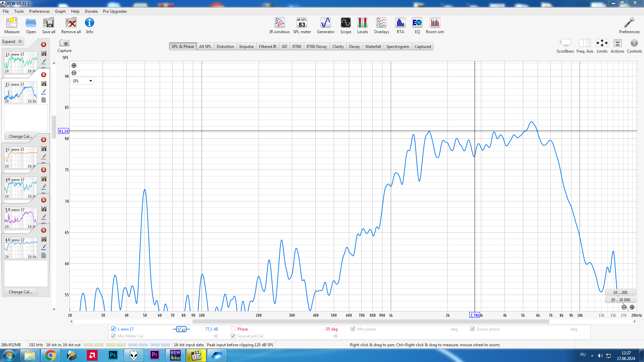The width and height of the screenshot is (644, 362).
Task: Open the Preferences menu
Action: tap(39, 11)
